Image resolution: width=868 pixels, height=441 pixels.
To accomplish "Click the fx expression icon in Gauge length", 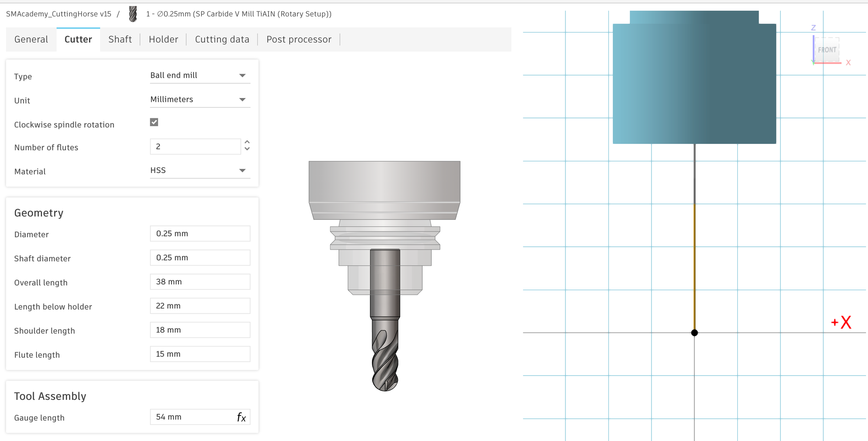I will pos(241,417).
